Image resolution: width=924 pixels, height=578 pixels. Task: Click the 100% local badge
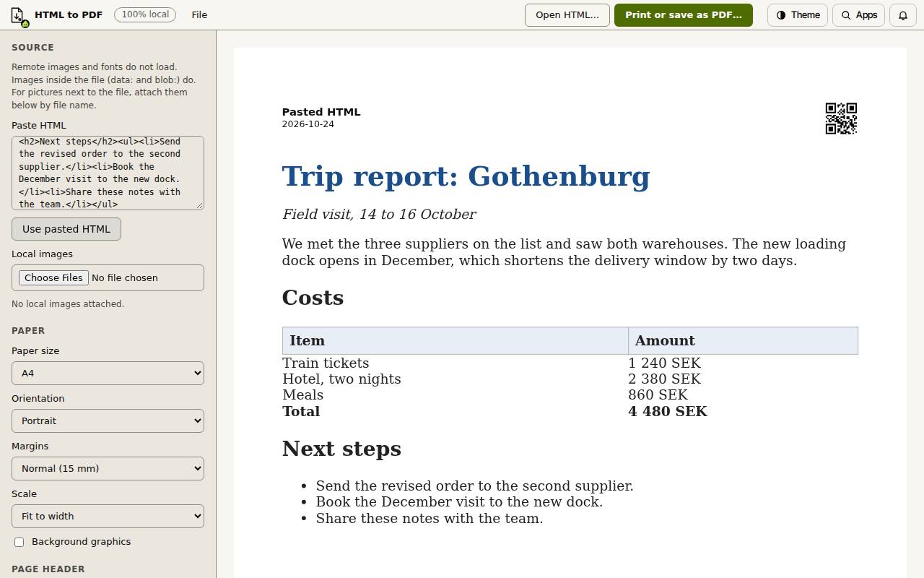pos(145,14)
